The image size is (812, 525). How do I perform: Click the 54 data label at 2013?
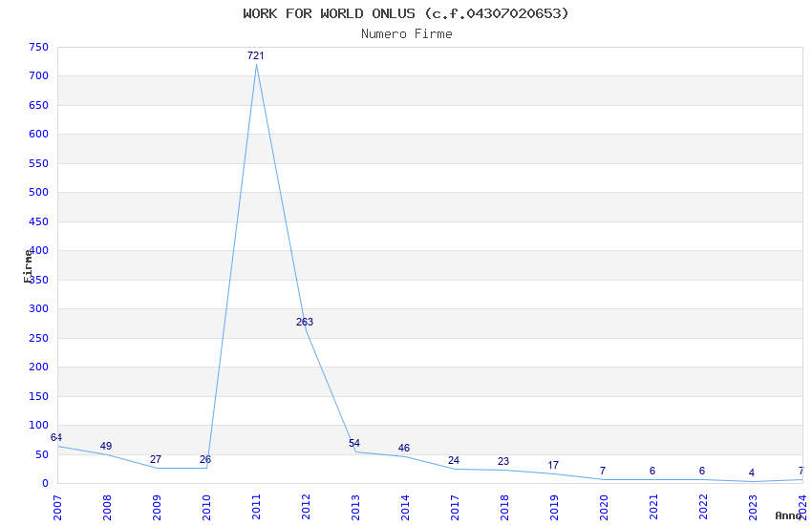[354, 443]
